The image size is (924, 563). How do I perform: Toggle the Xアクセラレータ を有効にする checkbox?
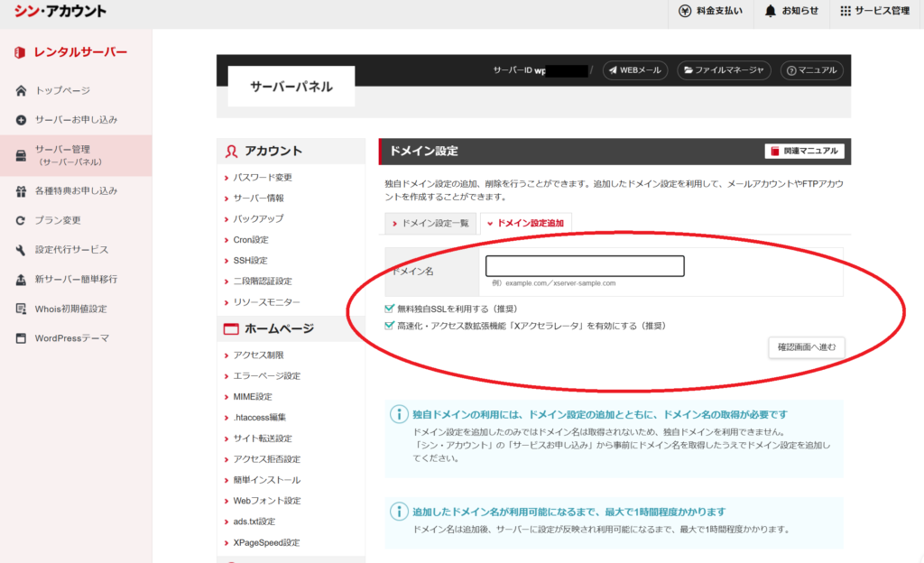tap(390, 326)
